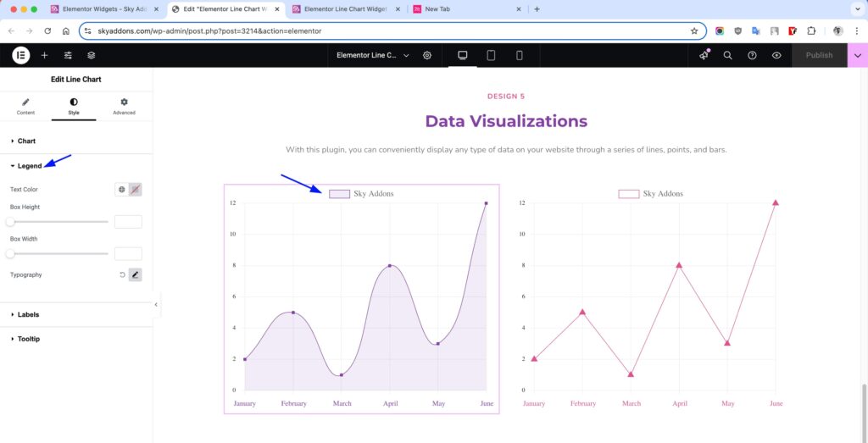Reset Typography with the revert icon

122,275
